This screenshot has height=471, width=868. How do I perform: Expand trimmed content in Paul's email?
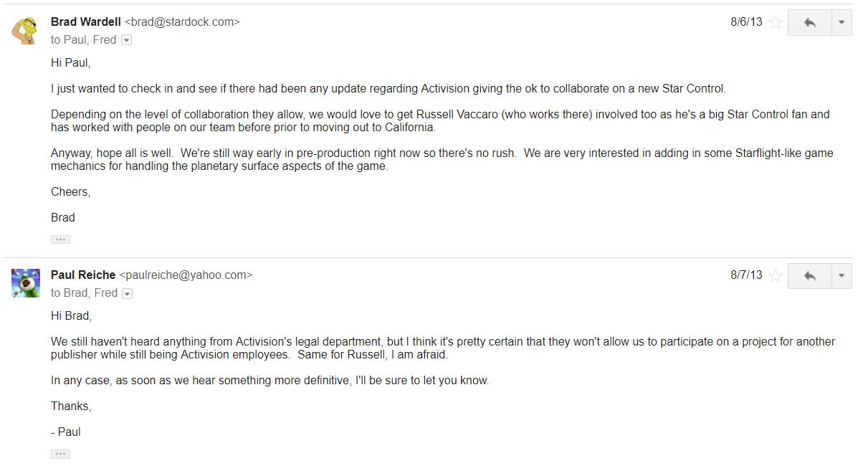click(x=60, y=454)
